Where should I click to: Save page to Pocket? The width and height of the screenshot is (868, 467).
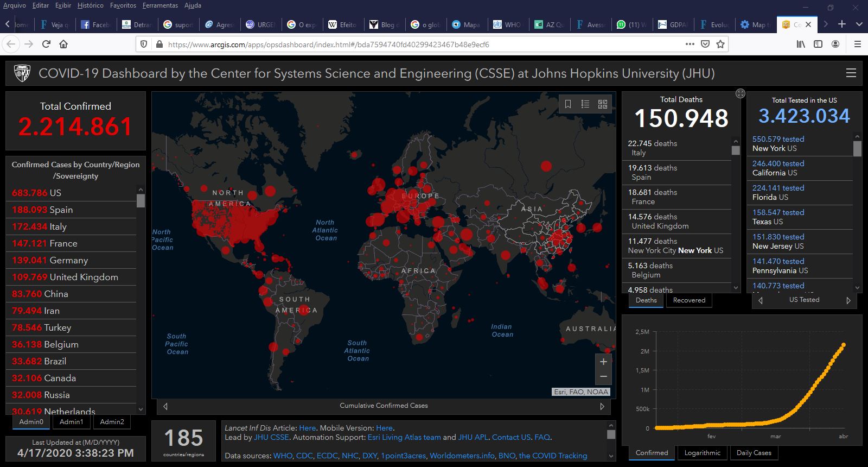[x=705, y=44]
